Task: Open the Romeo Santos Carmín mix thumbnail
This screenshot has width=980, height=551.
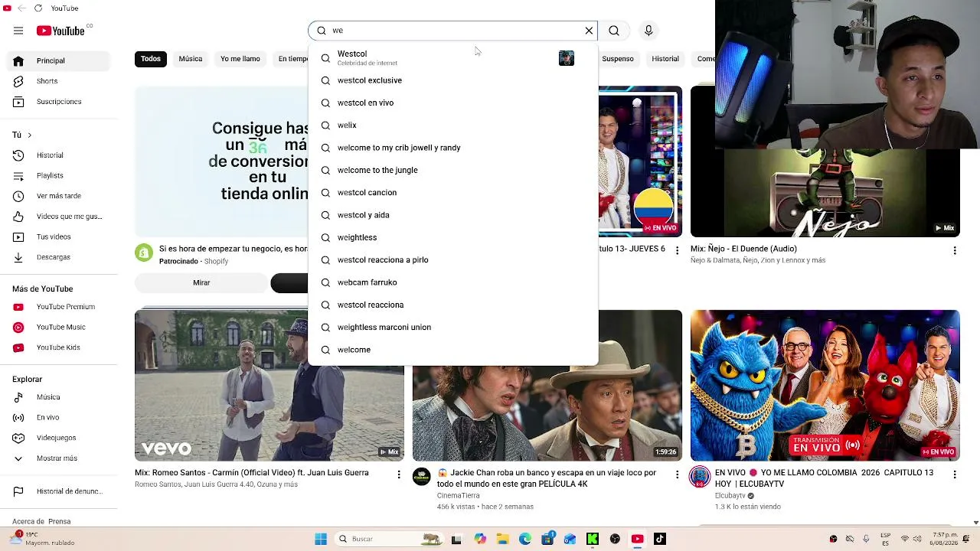Action: click(269, 385)
